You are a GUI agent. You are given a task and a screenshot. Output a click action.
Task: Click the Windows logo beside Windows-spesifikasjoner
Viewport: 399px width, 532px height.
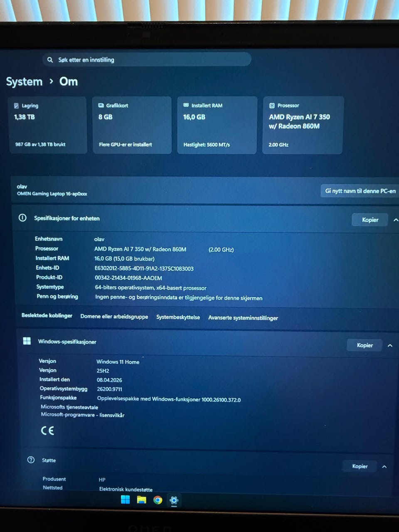tap(27, 341)
